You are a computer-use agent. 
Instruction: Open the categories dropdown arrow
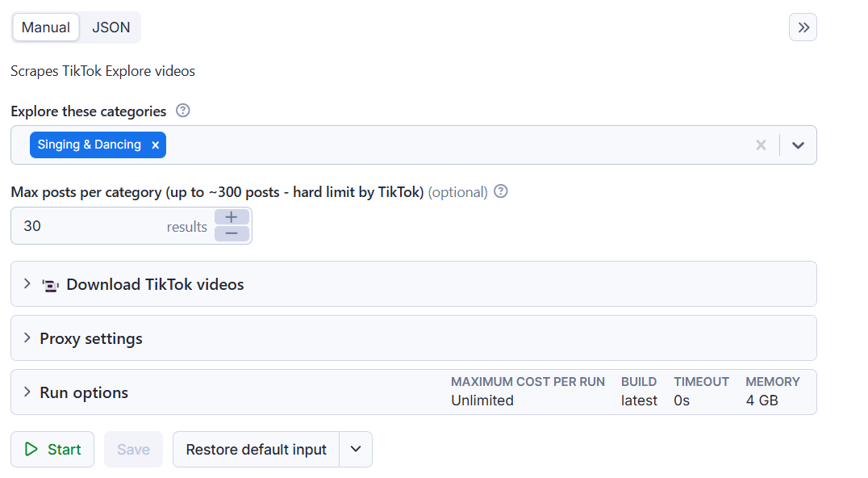pos(798,145)
